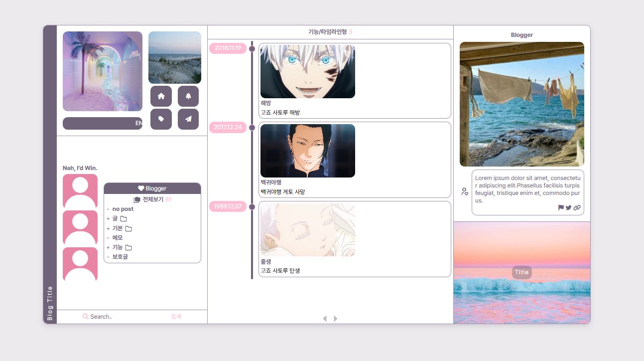Click the heart icon beside Blogger header
This screenshot has height=361, width=644.
coord(141,188)
